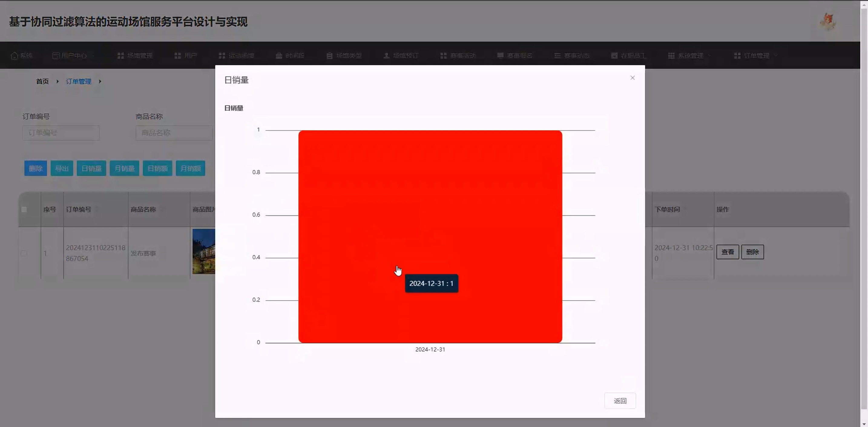The image size is (868, 427).
Task: Click the briefcase icon beside 时间段
Action: [x=279, y=56]
